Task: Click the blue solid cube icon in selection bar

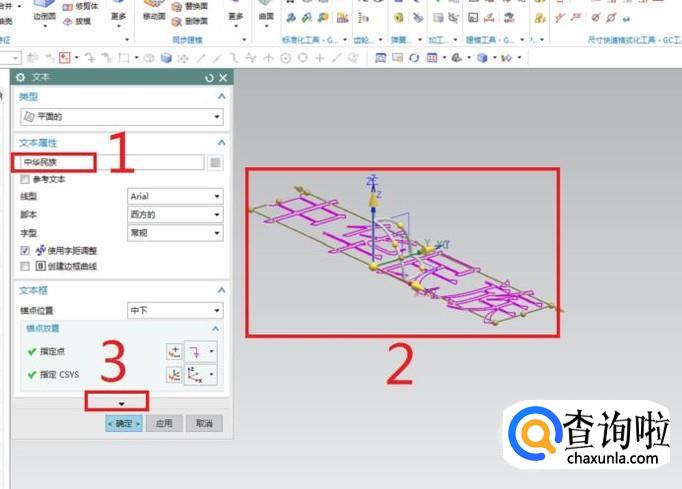Action: point(166,57)
